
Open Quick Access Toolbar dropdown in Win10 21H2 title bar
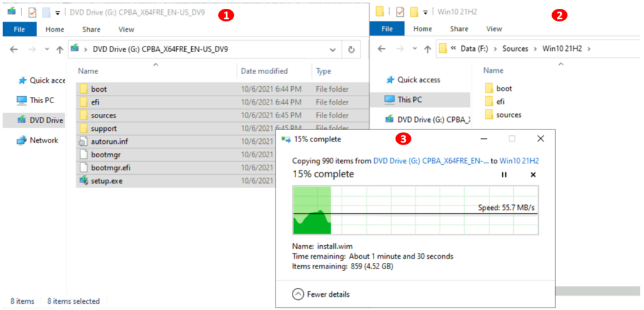tap(426, 13)
